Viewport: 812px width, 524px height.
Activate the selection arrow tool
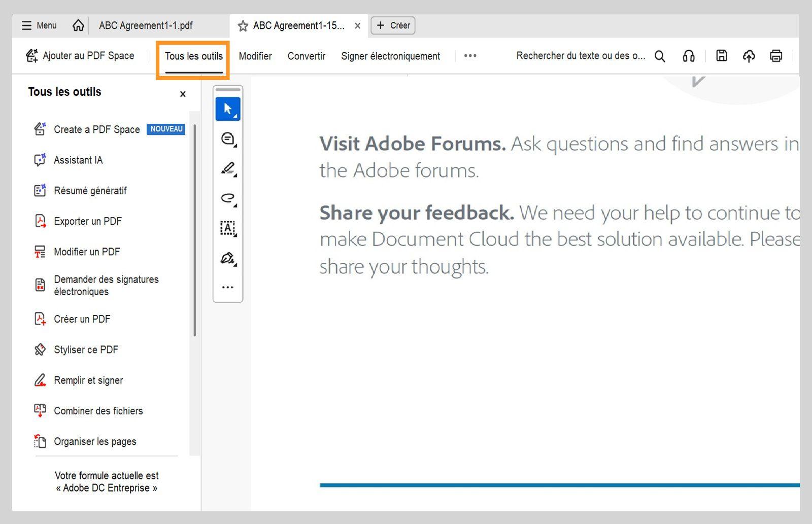tap(227, 107)
